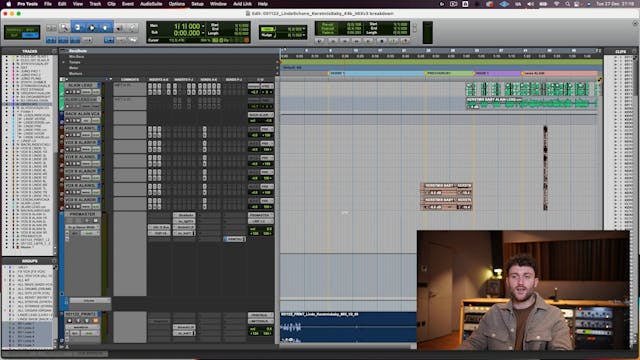Click the green ALAIN LEAD track color strip
The height and width of the screenshot is (360, 640).
click(x=62, y=89)
